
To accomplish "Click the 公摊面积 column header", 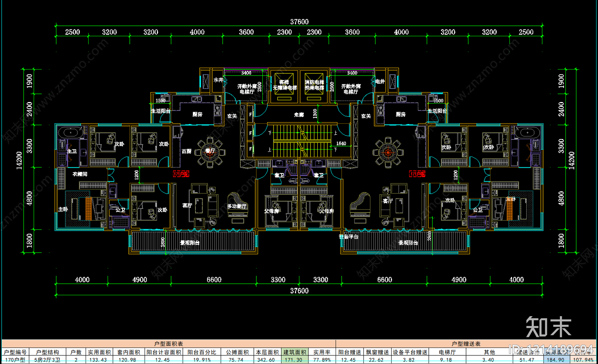I will [x=237, y=352].
